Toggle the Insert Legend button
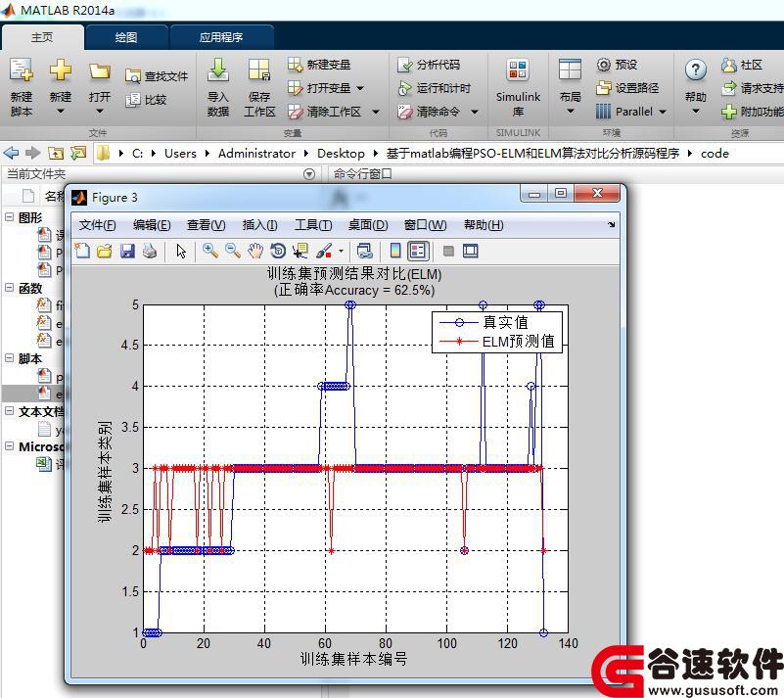The height and width of the screenshot is (698, 784). click(x=418, y=251)
